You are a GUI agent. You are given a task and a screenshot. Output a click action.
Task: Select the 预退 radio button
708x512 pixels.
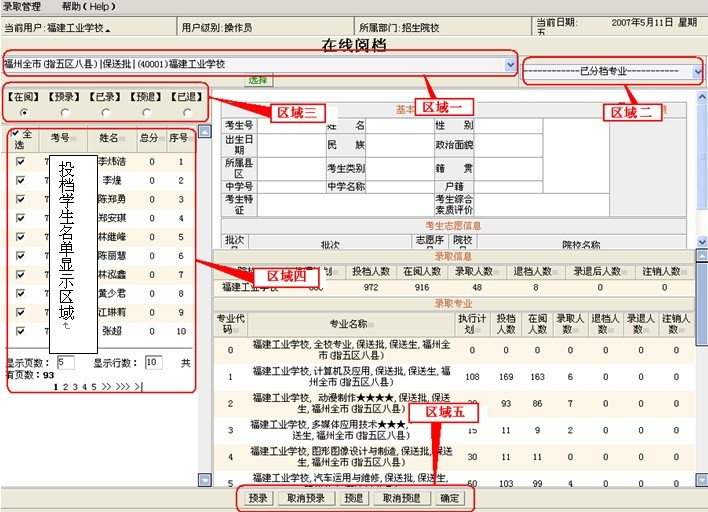point(144,111)
